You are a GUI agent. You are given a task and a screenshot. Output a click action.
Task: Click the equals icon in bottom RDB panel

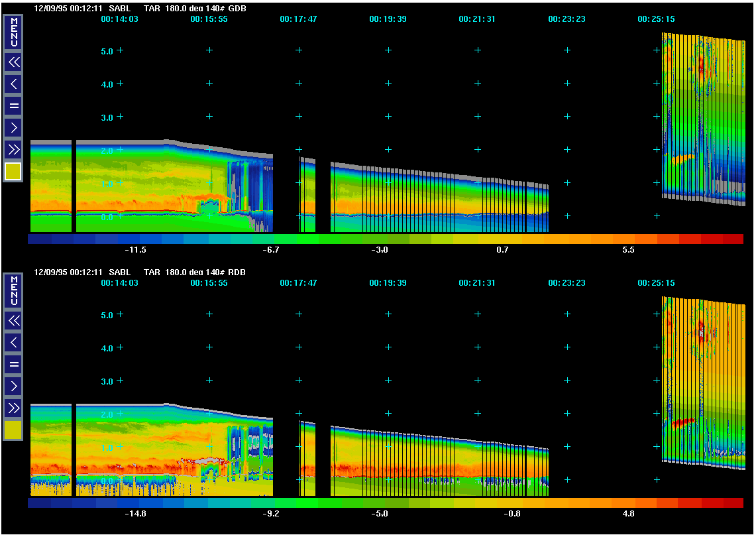pos(13,364)
